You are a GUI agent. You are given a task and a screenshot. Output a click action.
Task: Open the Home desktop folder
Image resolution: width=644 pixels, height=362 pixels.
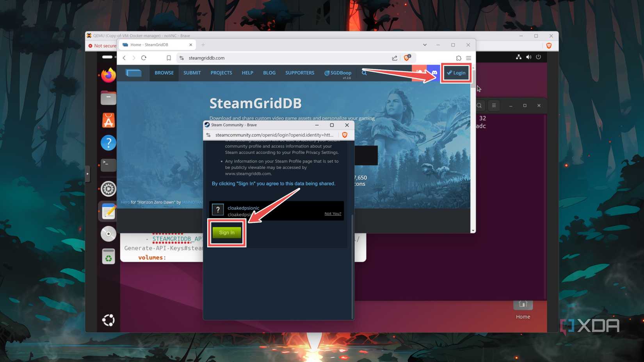pyautogui.click(x=523, y=310)
